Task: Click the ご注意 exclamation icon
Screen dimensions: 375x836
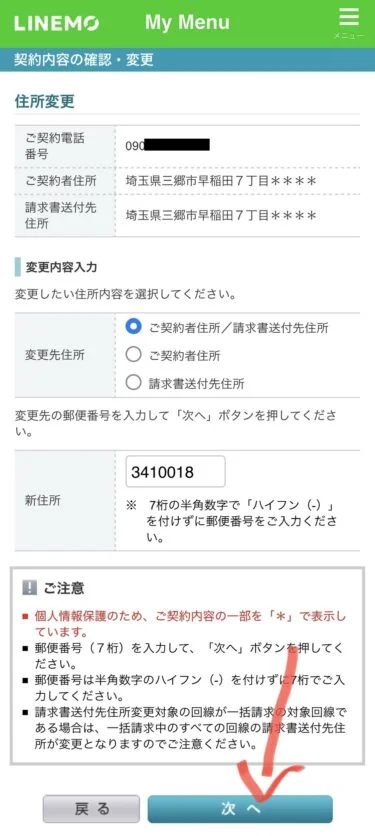Action: coord(29,588)
